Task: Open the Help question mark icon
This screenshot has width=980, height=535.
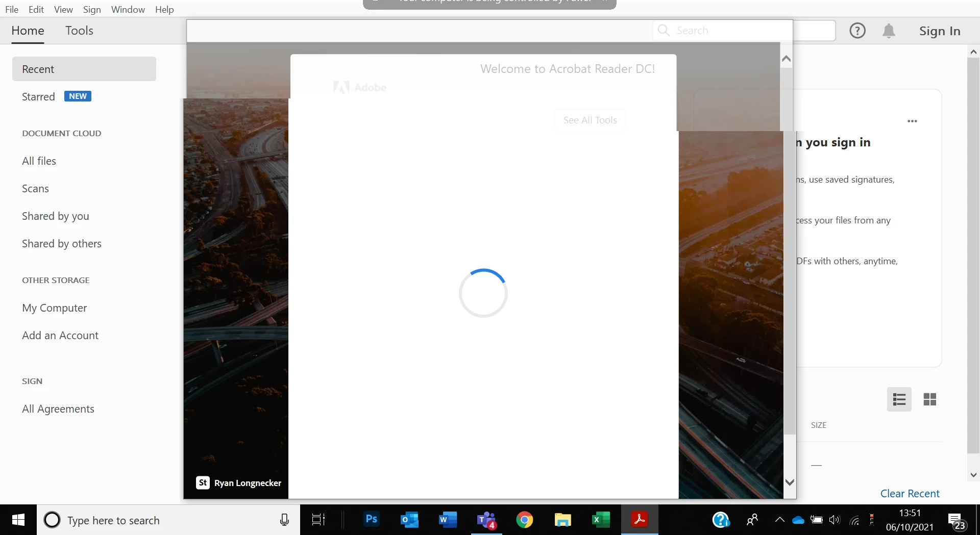Action: [857, 31]
